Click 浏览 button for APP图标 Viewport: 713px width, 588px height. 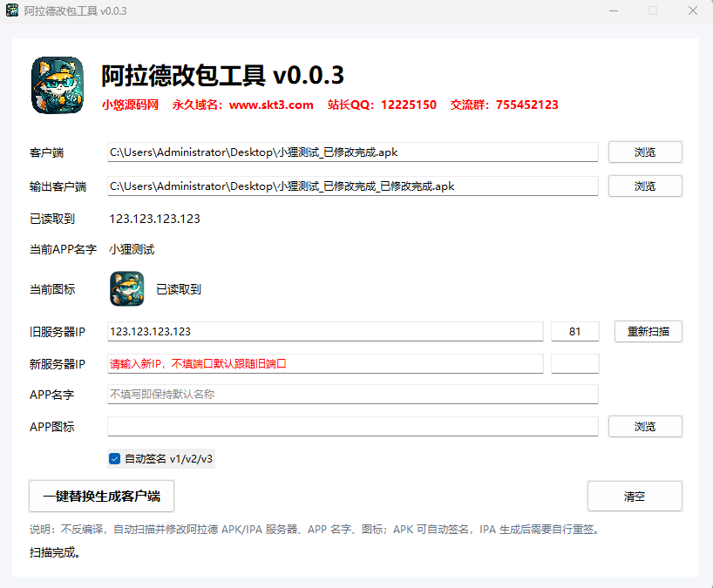coord(645,426)
